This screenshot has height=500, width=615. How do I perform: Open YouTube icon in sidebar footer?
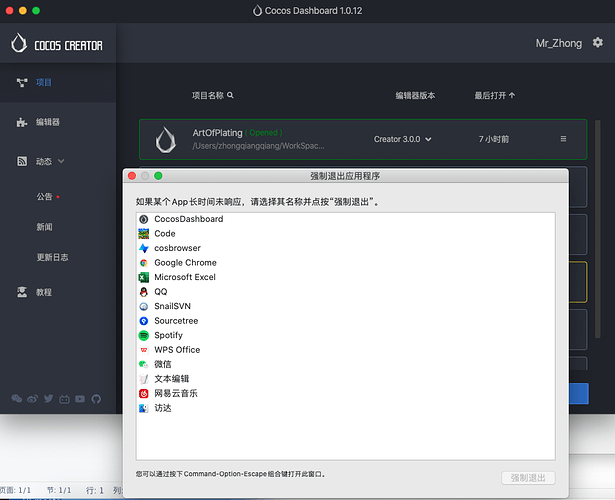tap(80, 399)
